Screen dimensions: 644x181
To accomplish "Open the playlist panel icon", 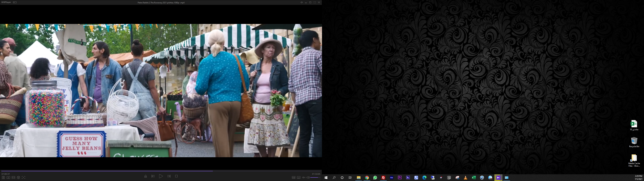I will click(x=3, y=177).
